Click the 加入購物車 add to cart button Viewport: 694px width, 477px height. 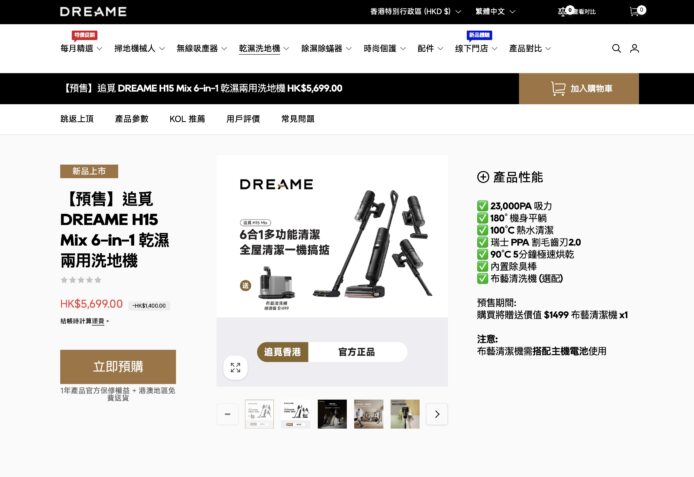coord(581,88)
